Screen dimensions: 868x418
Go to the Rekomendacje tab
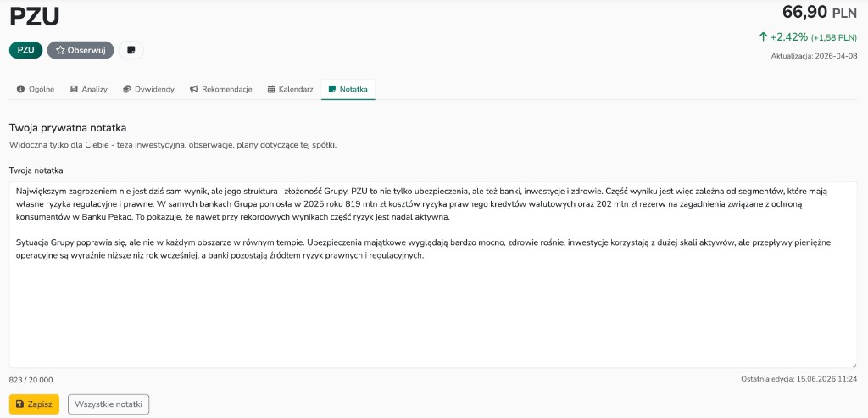(x=221, y=89)
